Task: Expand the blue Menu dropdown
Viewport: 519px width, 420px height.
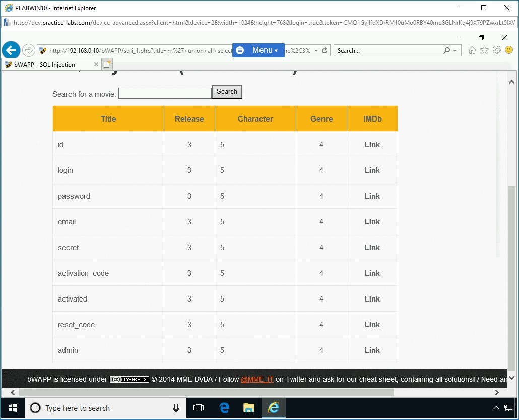Action: pos(258,50)
